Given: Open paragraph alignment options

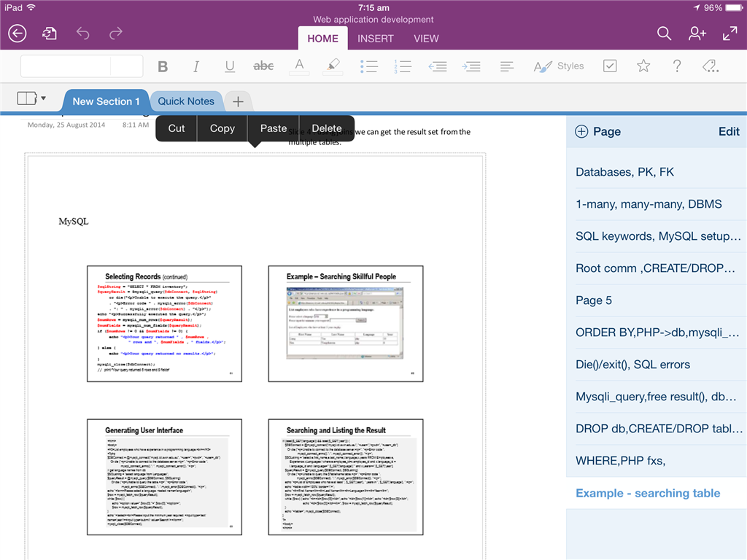Looking at the screenshot, I should pyautogui.click(x=507, y=66).
